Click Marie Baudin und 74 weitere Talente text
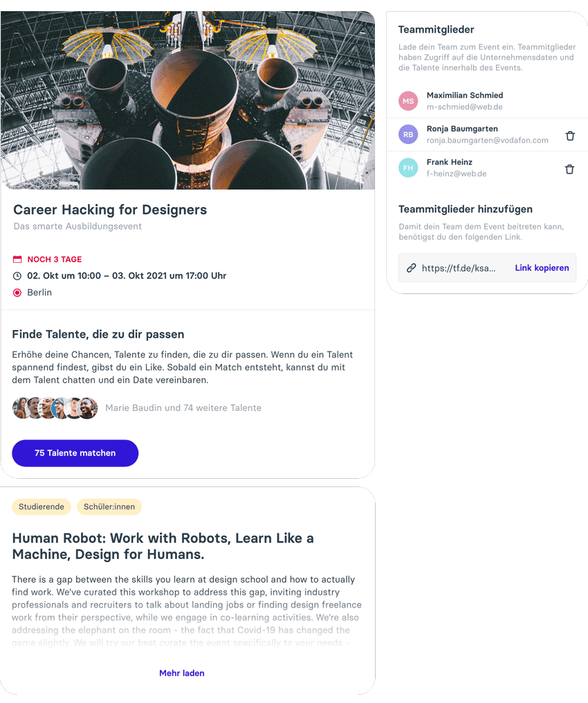 (183, 408)
